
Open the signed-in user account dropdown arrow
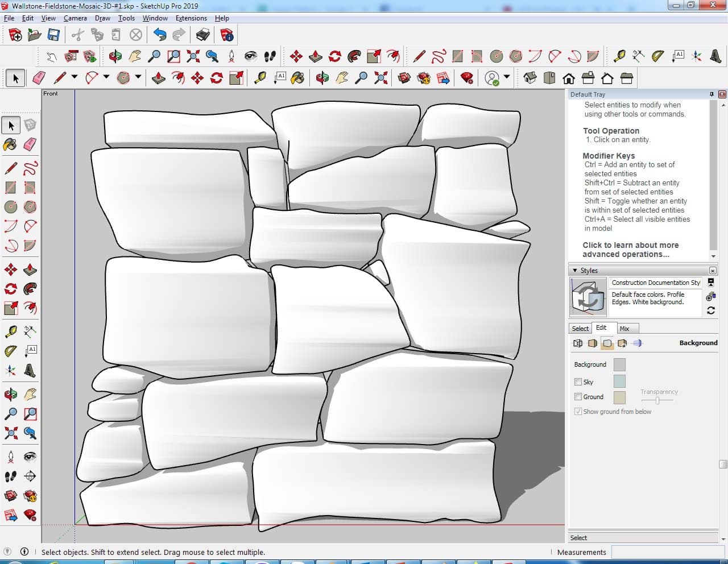click(x=507, y=77)
